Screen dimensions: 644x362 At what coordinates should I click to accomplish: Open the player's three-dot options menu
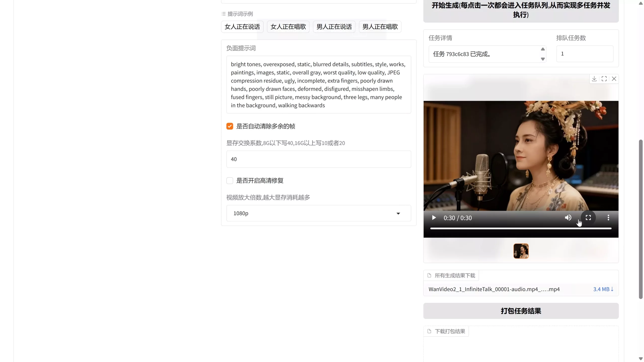(608, 218)
